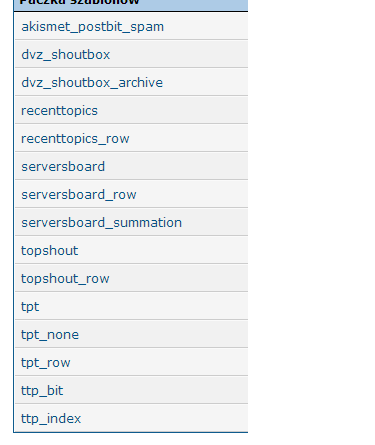The height and width of the screenshot is (445, 375).
Task: Open the tpt_none template
Action: [x=50, y=335]
